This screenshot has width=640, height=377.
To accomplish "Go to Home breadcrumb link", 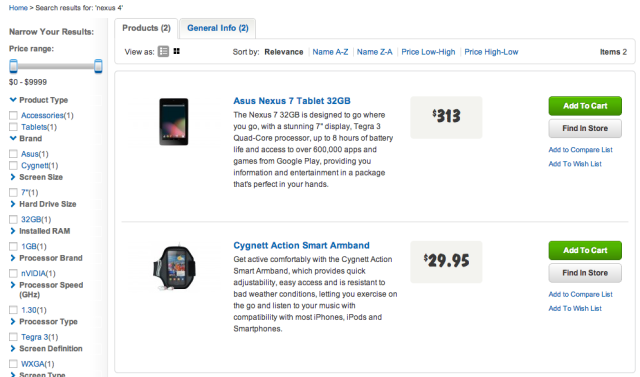I will [x=18, y=8].
